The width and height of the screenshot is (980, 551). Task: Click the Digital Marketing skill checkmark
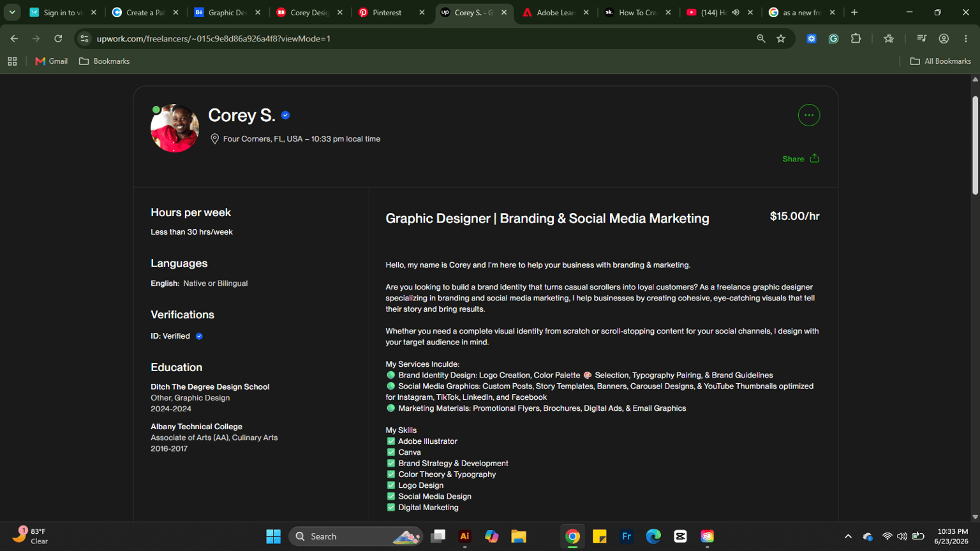point(390,508)
